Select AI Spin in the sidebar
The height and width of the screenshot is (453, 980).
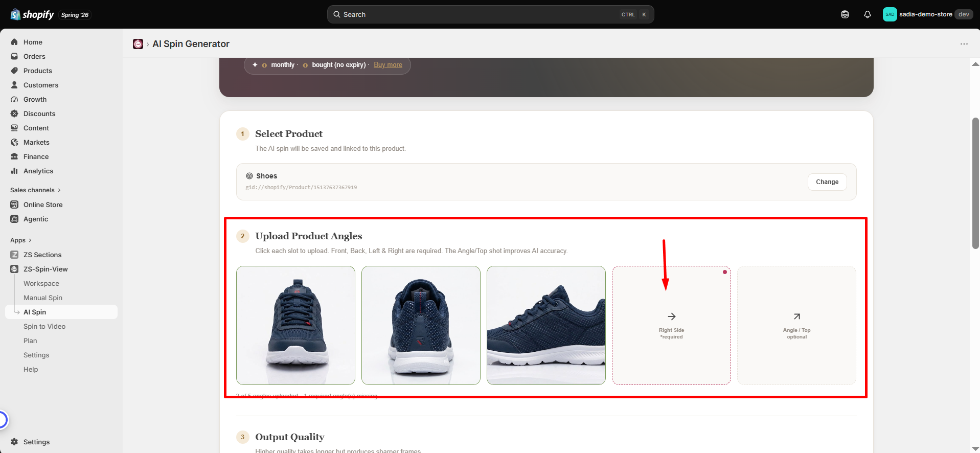61,312
